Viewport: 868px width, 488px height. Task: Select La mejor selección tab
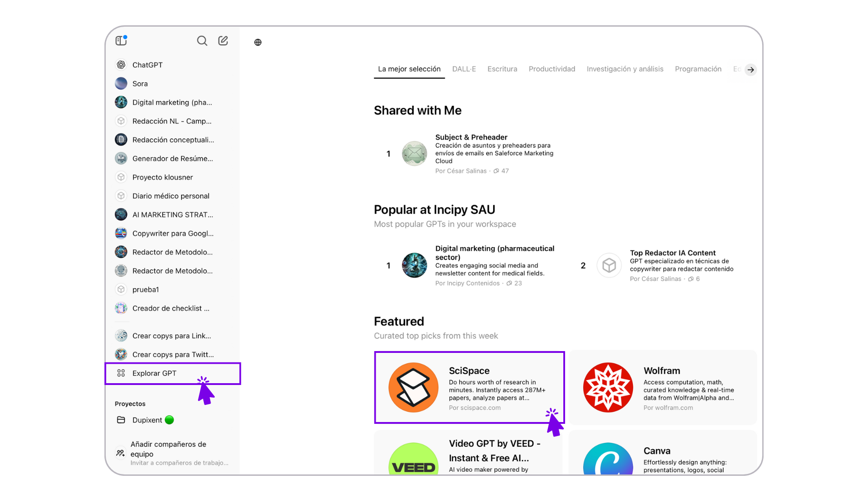[x=409, y=69]
